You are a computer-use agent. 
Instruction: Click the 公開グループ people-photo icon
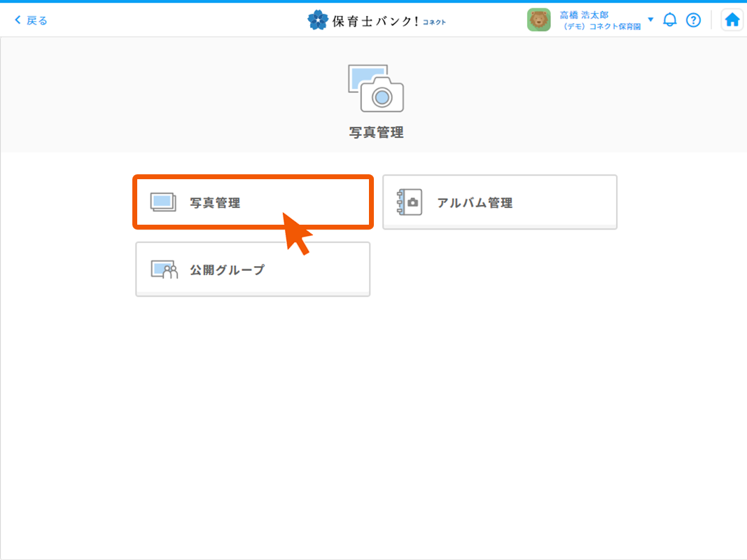(x=165, y=269)
